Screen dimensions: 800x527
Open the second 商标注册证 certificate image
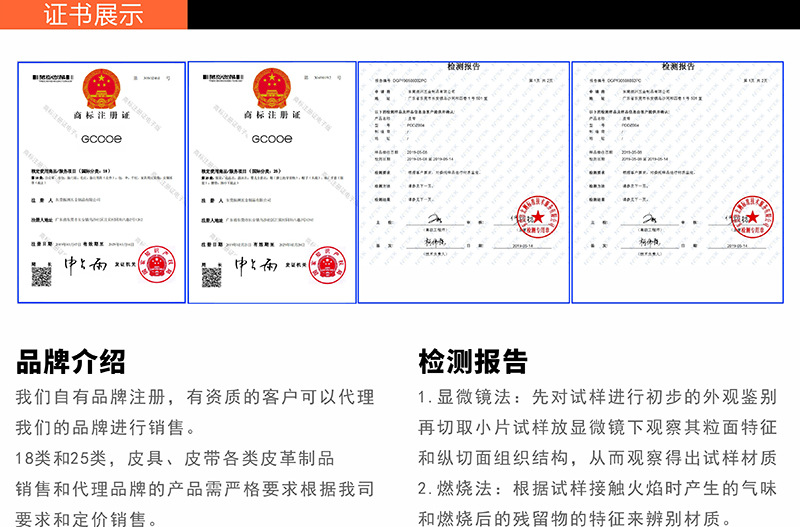(271, 182)
